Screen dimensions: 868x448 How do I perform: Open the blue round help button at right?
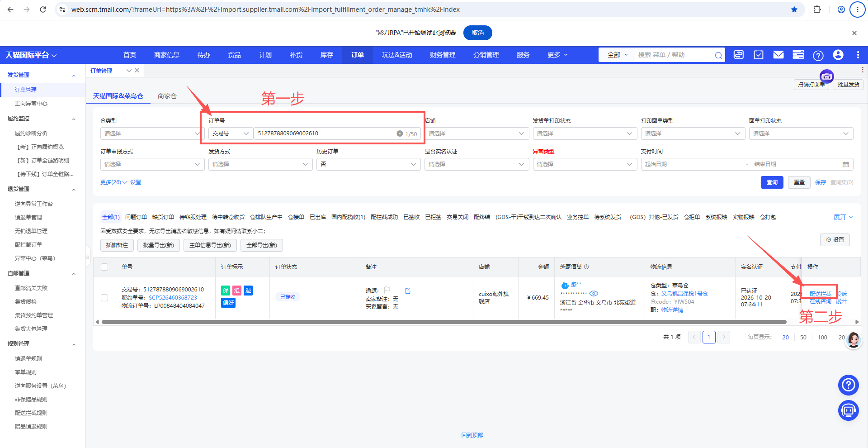coord(849,385)
